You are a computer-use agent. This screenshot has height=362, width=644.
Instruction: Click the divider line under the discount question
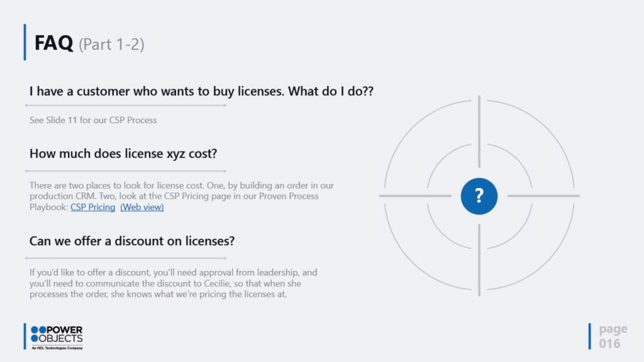pyautogui.click(x=126, y=258)
